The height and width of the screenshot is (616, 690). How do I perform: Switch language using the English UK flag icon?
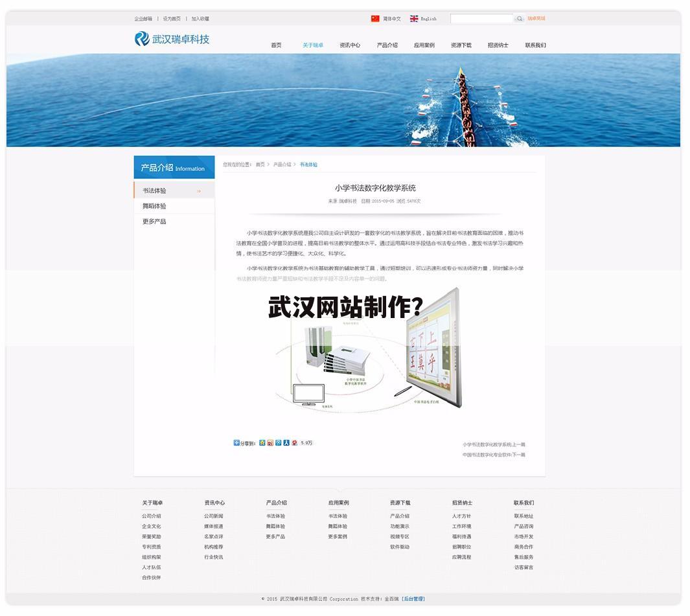click(x=415, y=18)
